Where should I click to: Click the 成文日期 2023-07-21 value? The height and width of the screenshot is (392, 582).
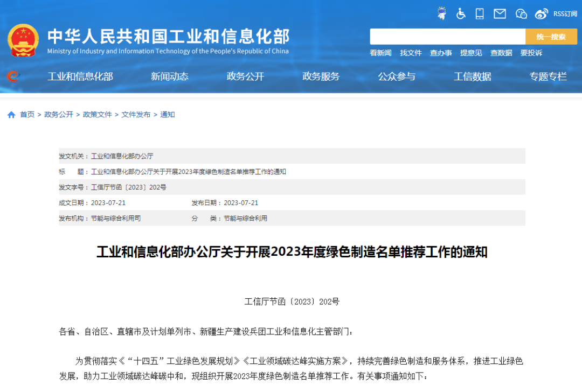(x=108, y=203)
